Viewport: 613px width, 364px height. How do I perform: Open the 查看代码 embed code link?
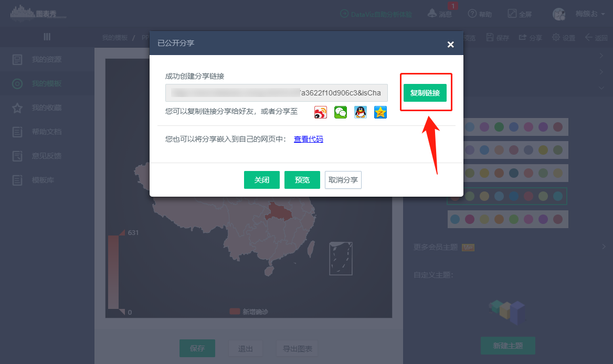click(309, 139)
